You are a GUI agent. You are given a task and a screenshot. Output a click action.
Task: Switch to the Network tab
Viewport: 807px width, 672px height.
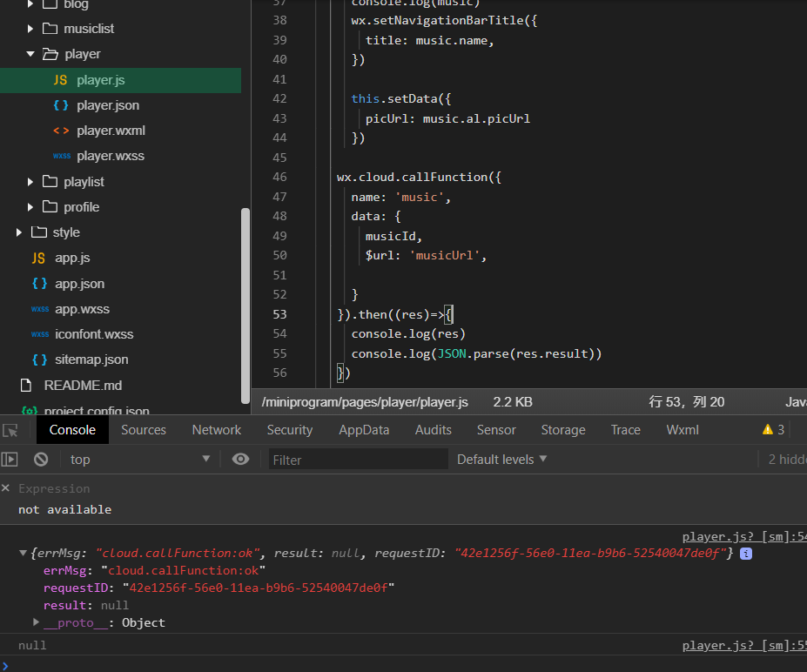tap(217, 430)
